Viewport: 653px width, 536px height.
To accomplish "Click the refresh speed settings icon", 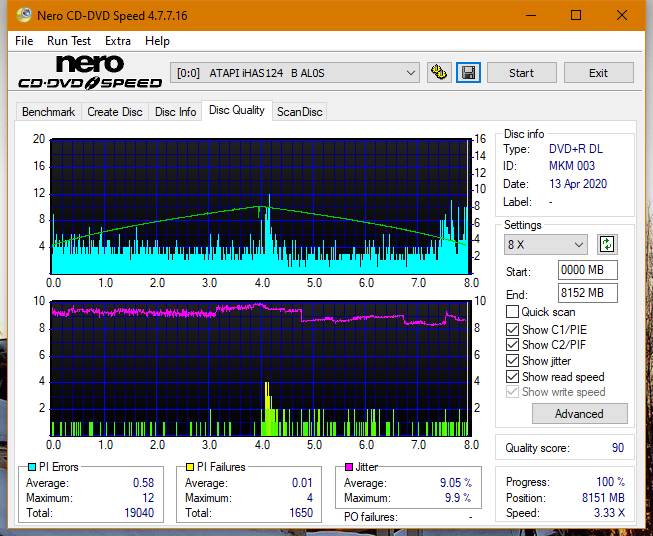I will point(607,244).
